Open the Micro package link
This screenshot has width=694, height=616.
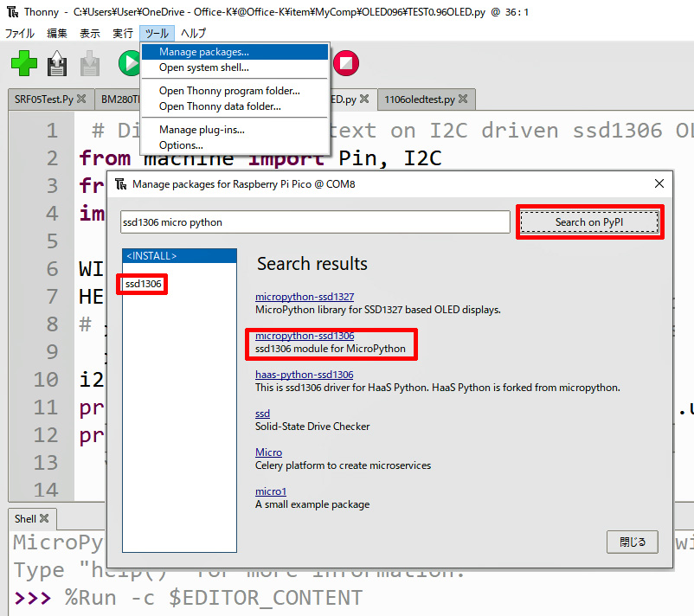coord(268,452)
